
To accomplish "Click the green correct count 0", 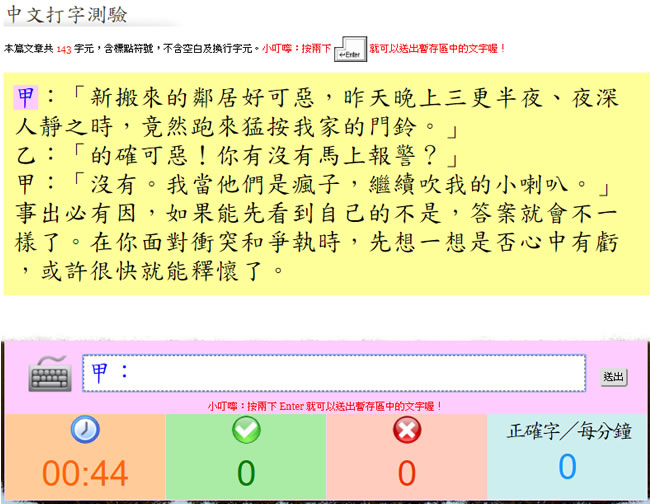I will (x=246, y=473).
